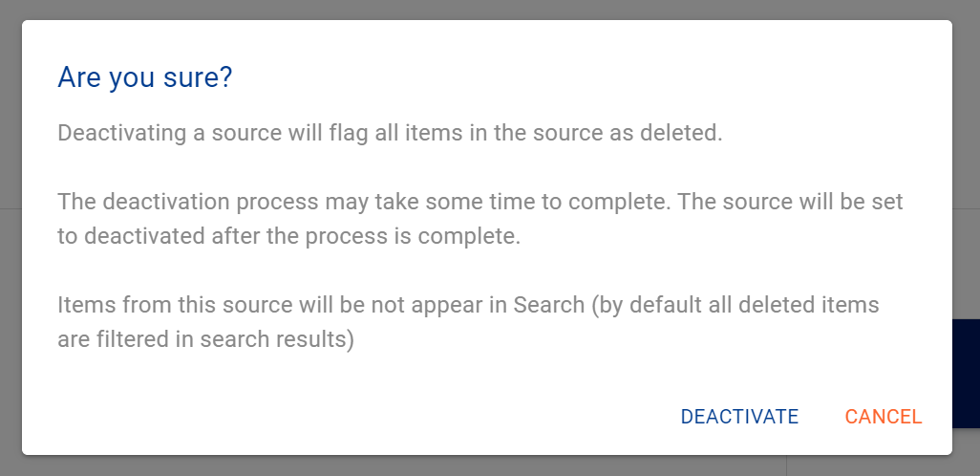This screenshot has width=980, height=476.
Task: Click the "Are you sure?" dialog heading
Action: pos(145,77)
